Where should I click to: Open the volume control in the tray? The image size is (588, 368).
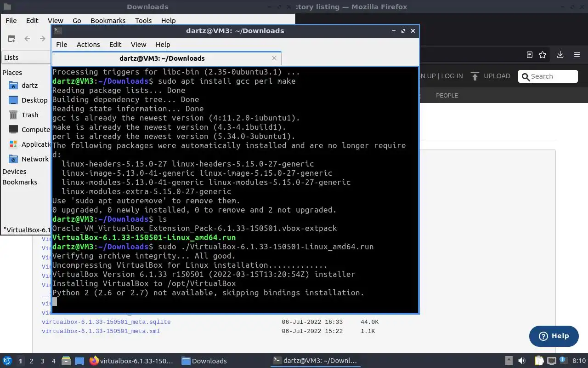pyautogui.click(x=522, y=361)
